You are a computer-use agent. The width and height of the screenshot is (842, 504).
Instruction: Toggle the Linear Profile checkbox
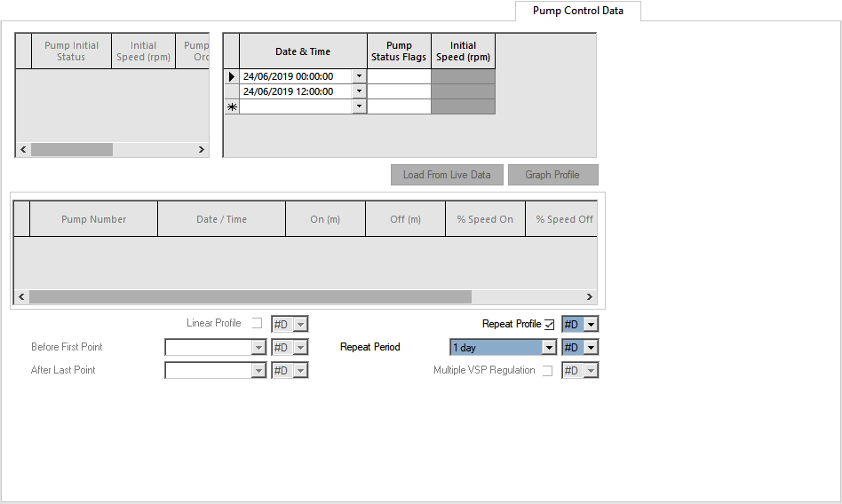click(258, 323)
